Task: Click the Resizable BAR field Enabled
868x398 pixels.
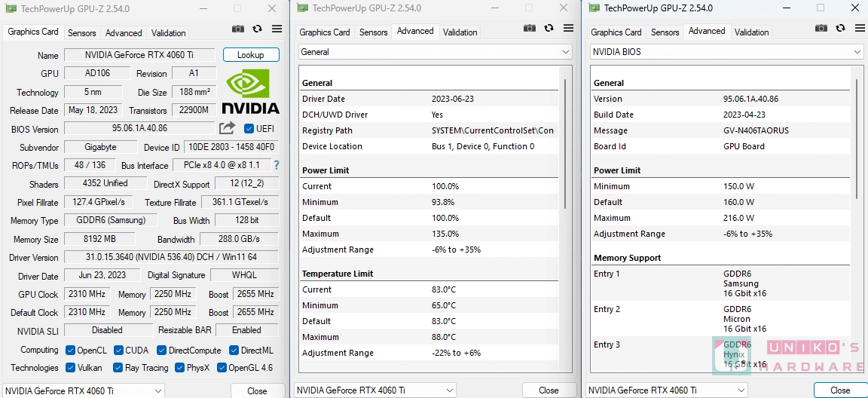Action: [247, 330]
